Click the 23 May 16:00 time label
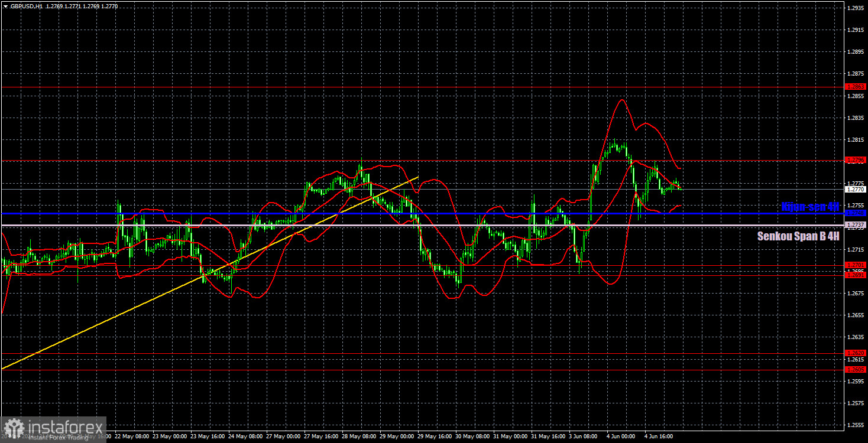 coord(209,437)
